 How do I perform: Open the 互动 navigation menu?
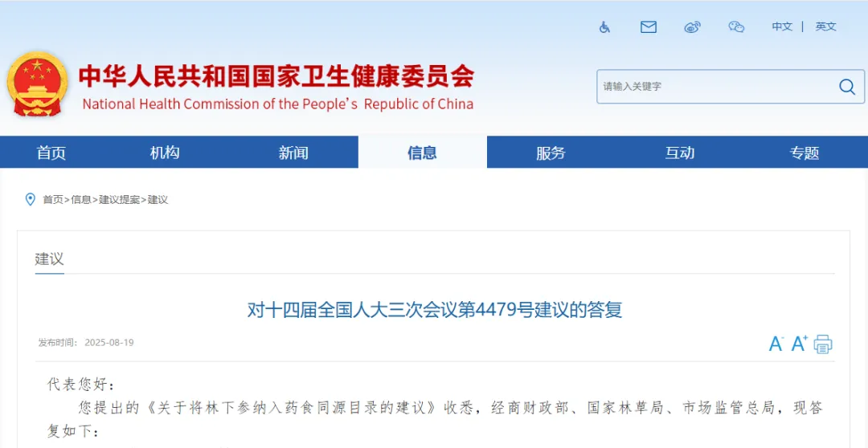[679, 153]
